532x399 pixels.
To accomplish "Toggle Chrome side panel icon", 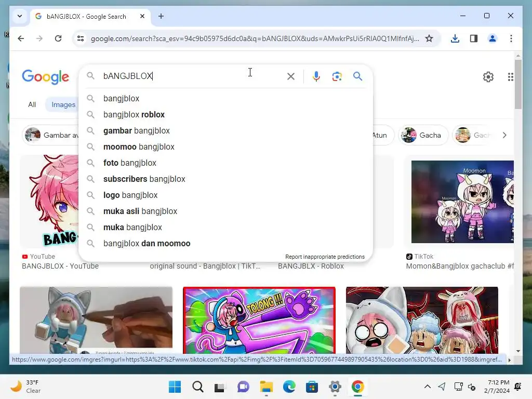I will pyautogui.click(x=474, y=38).
